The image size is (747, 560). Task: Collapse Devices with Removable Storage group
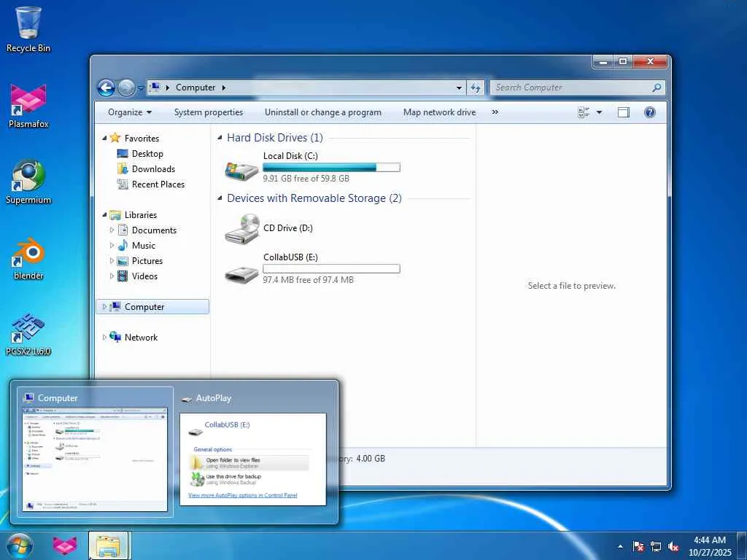pyautogui.click(x=220, y=198)
